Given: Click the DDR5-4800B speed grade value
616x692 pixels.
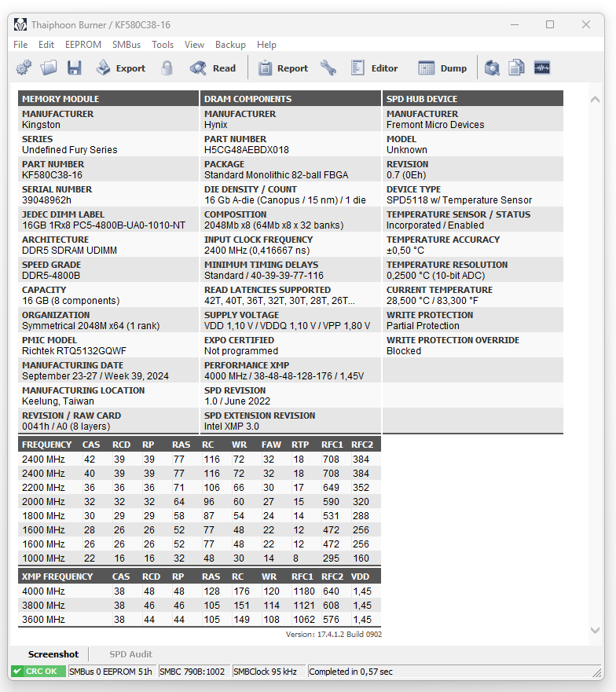Looking at the screenshot, I should pyautogui.click(x=51, y=276).
